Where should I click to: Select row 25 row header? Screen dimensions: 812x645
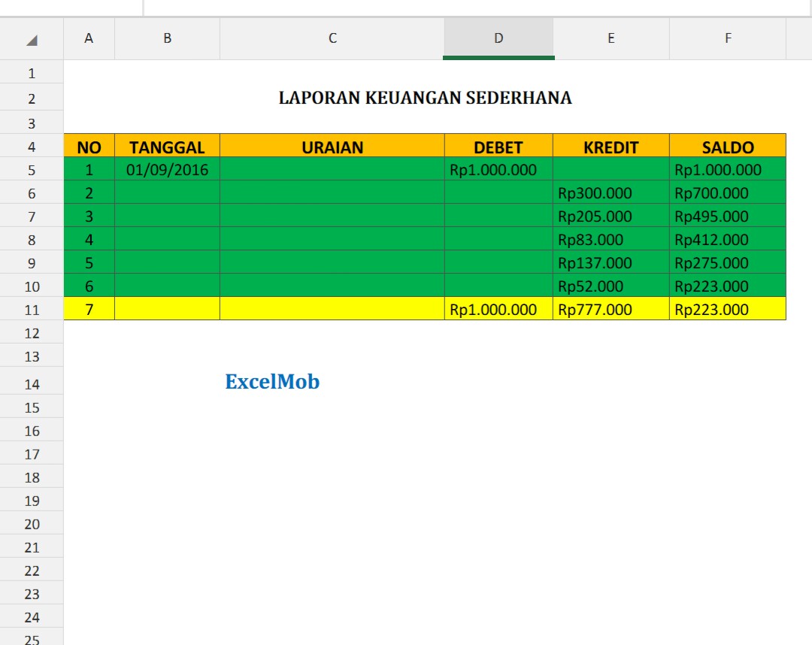tap(32, 638)
